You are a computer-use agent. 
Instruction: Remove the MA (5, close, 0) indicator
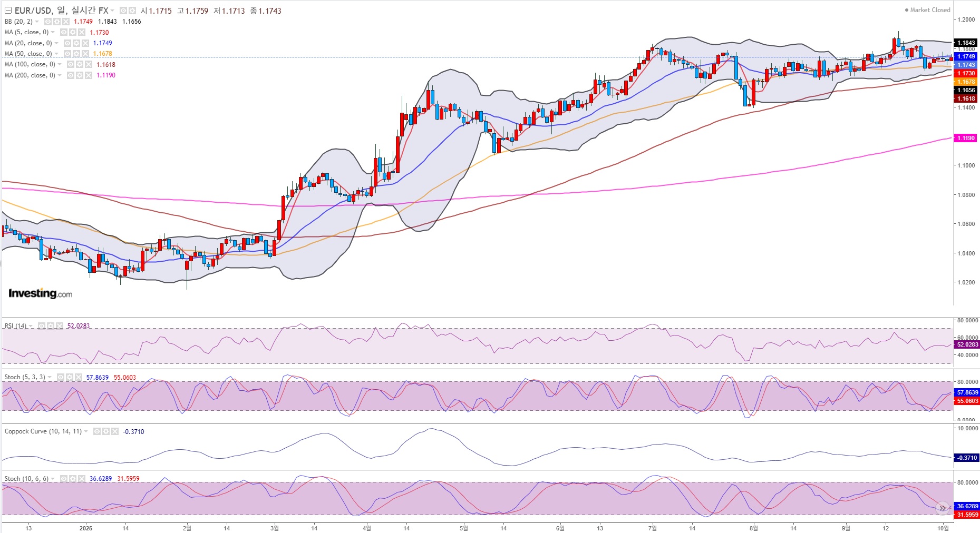[81, 32]
